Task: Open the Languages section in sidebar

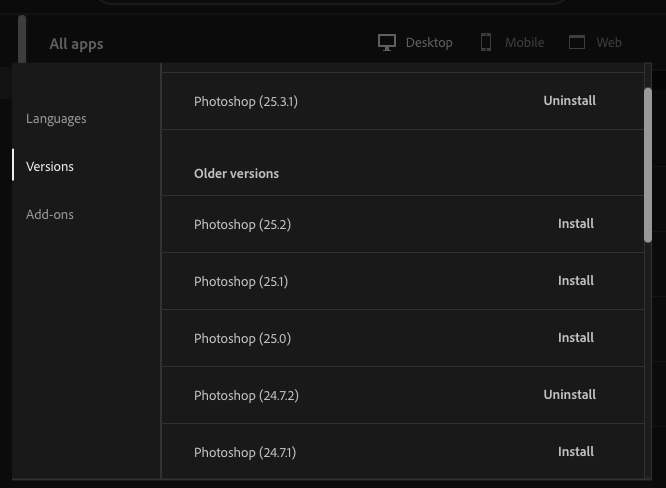Action: click(56, 119)
